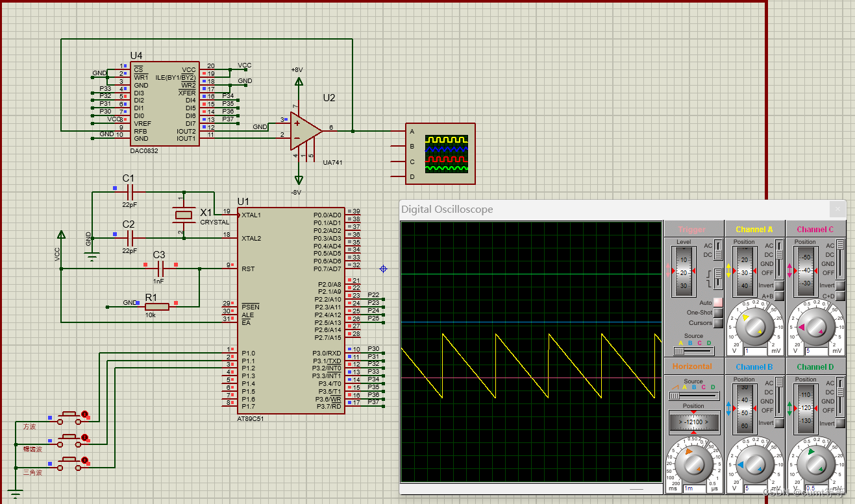Select capacitor C1 on the schematic

[130, 192]
